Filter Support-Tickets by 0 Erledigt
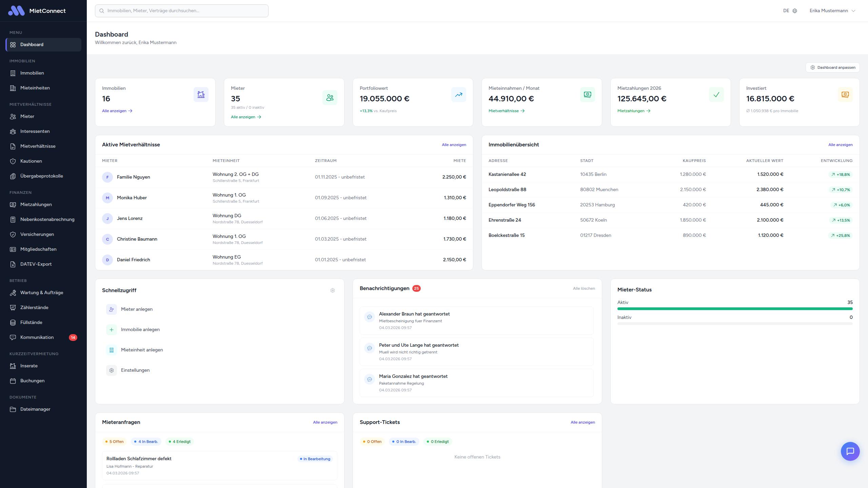The height and width of the screenshot is (488, 868). [x=437, y=442]
